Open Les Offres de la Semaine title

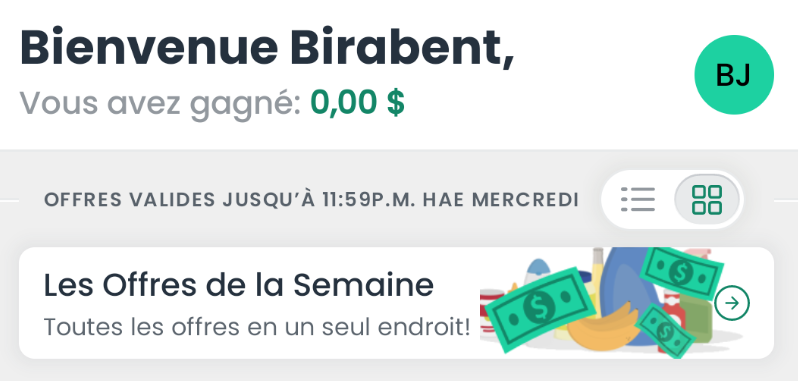(239, 285)
